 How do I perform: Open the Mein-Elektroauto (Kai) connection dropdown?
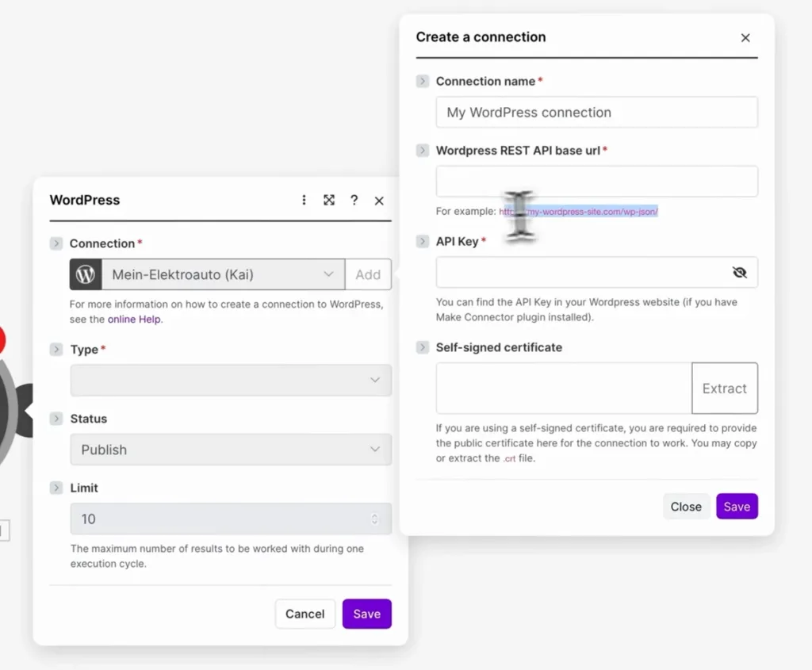click(223, 274)
